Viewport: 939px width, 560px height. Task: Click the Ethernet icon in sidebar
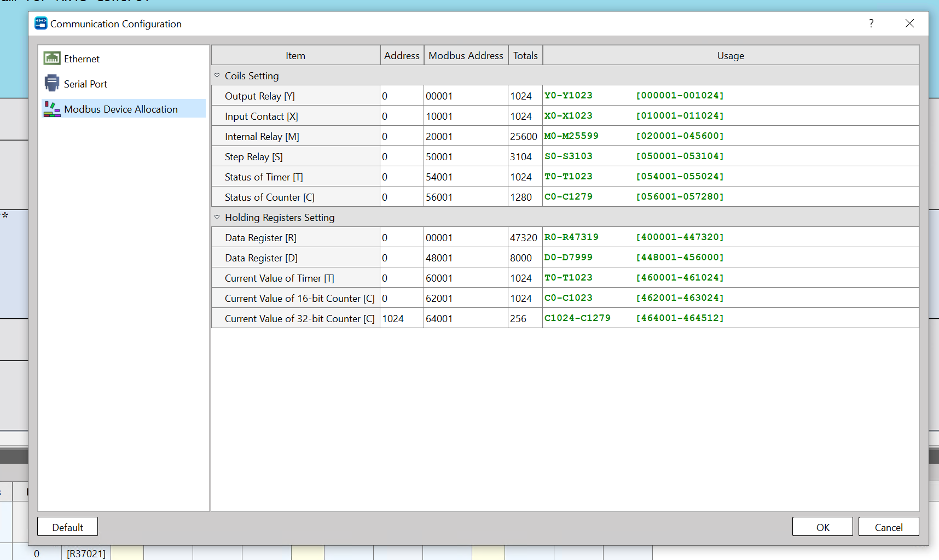pos(52,59)
